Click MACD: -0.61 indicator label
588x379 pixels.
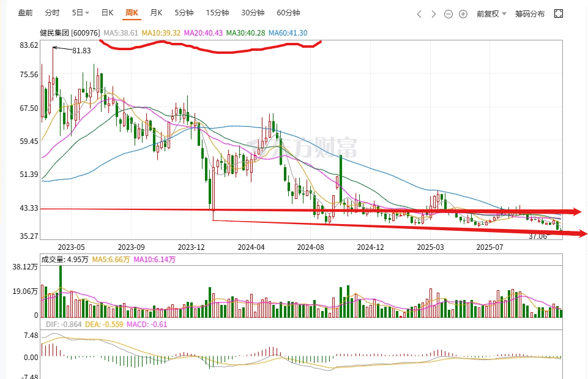click(x=147, y=325)
